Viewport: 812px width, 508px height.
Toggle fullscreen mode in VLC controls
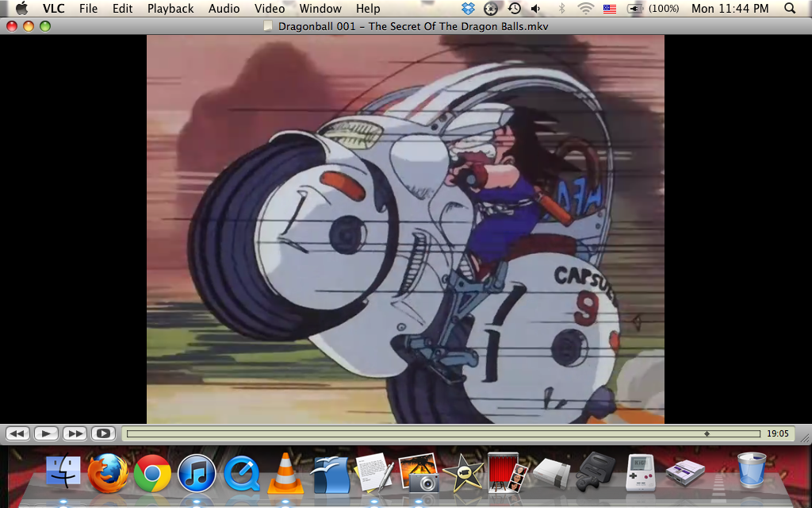tap(103, 433)
